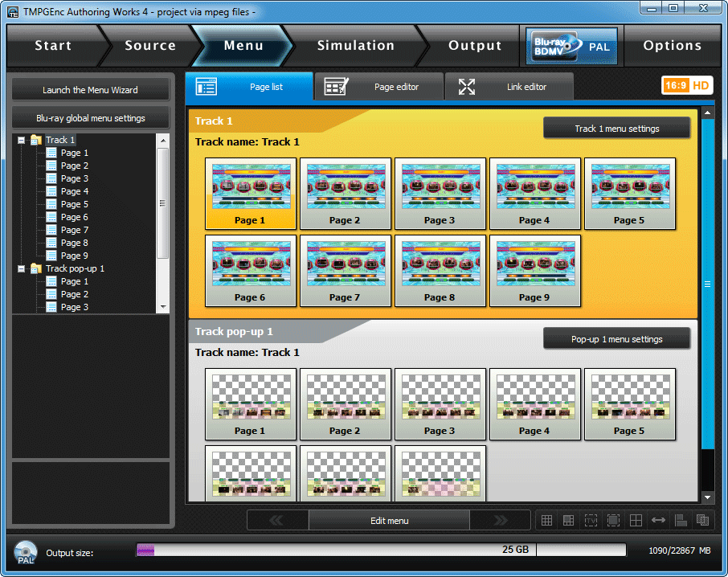Go to the Start stage
Viewport: 728px width, 577px height.
(53, 46)
